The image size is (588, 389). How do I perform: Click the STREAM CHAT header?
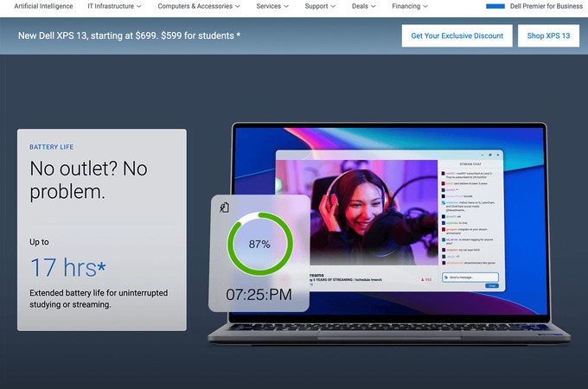[x=470, y=164]
